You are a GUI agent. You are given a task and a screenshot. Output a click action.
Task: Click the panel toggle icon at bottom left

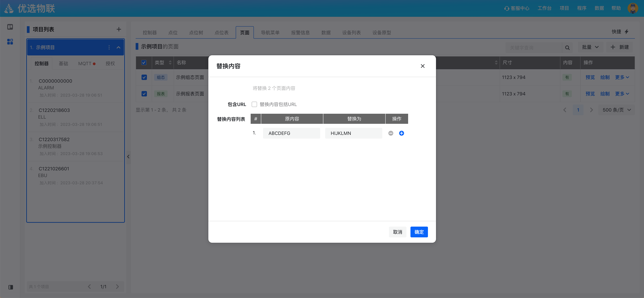point(11,287)
